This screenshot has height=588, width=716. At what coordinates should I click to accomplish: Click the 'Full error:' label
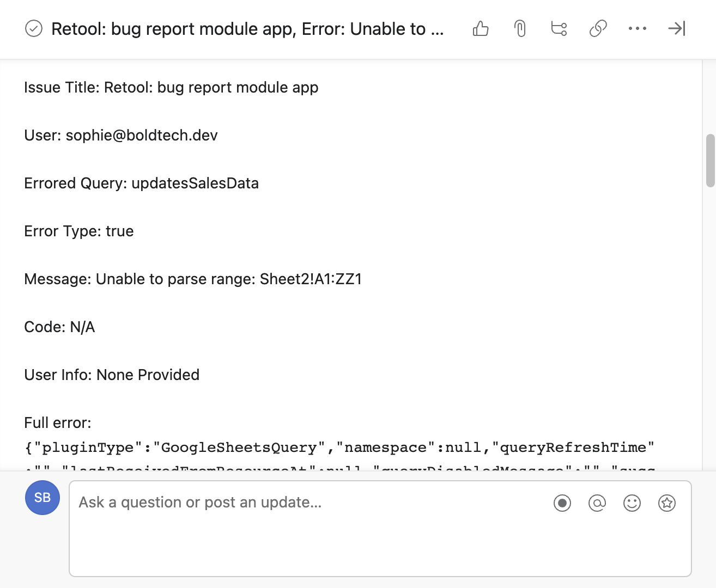click(58, 423)
